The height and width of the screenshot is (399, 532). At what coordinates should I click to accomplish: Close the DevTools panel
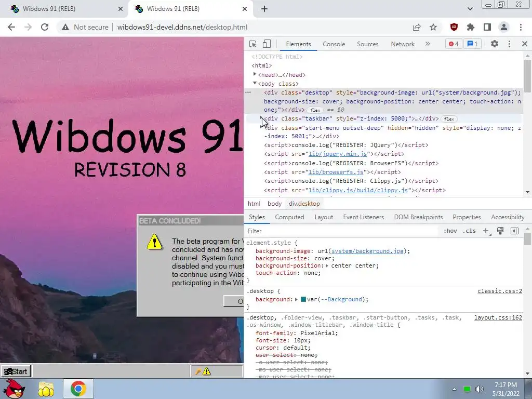pyautogui.click(x=525, y=44)
